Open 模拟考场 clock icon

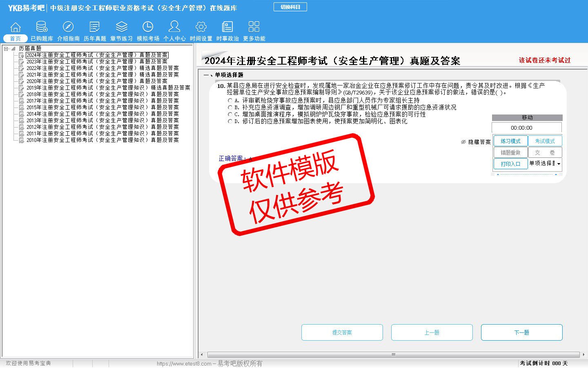tap(148, 27)
